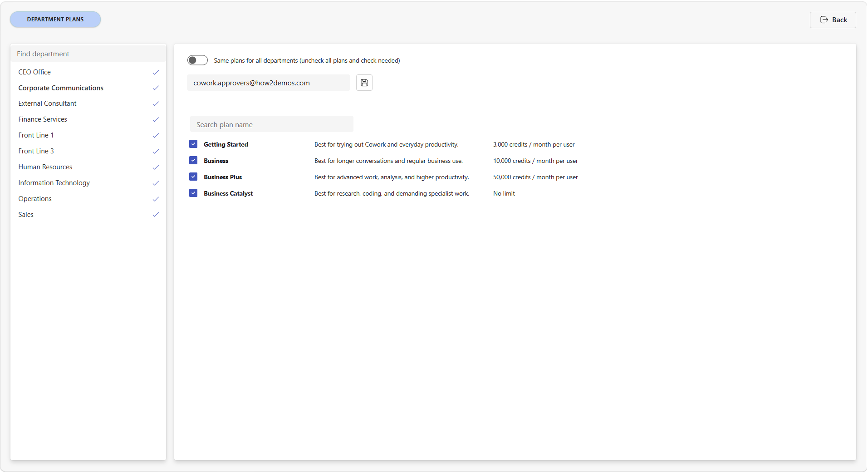
Task: Click the checkmark icon for Corporate Communications
Action: (x=156, y=88)
